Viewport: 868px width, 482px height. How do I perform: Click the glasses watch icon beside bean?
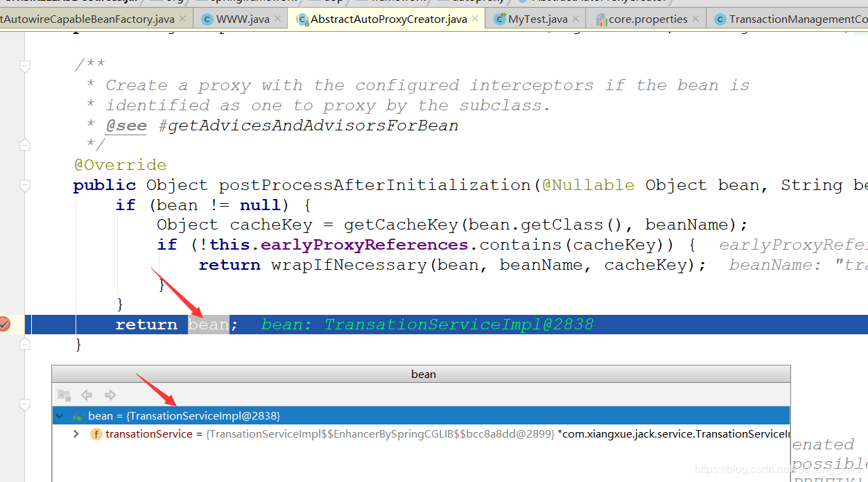click(x=77, y=416)
